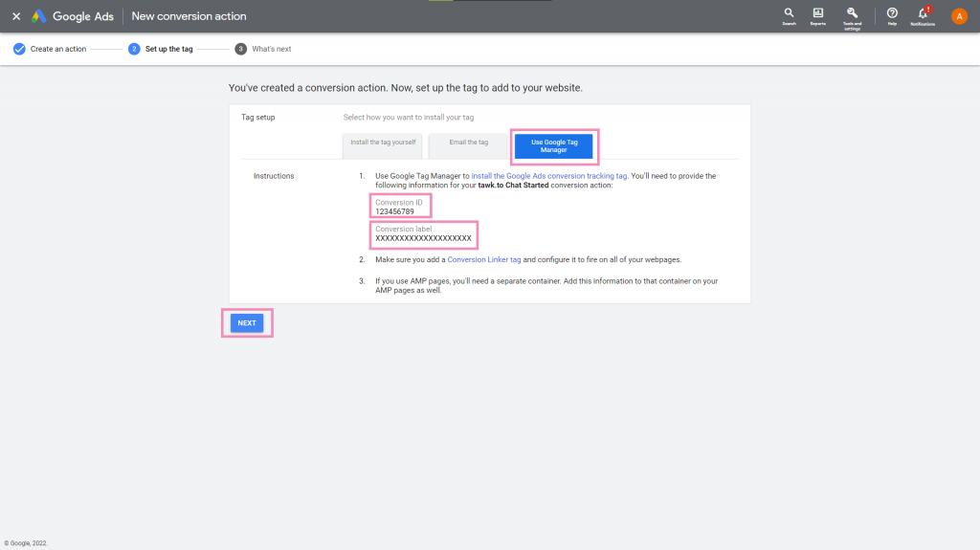The width and height of the screenshot is (980, 550).
Task: Click the 'Instructions' label
Action: click(274, 176)
